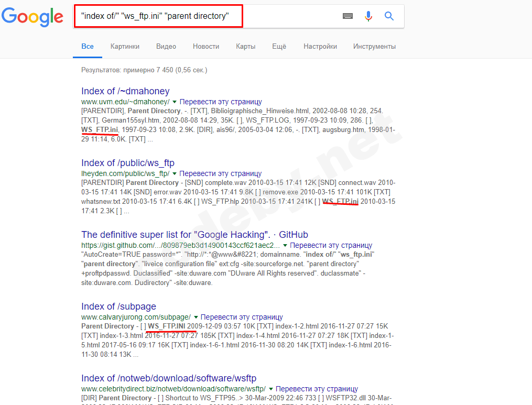
Task: Open the Карты tab
Action: click(x=246, y=47)
